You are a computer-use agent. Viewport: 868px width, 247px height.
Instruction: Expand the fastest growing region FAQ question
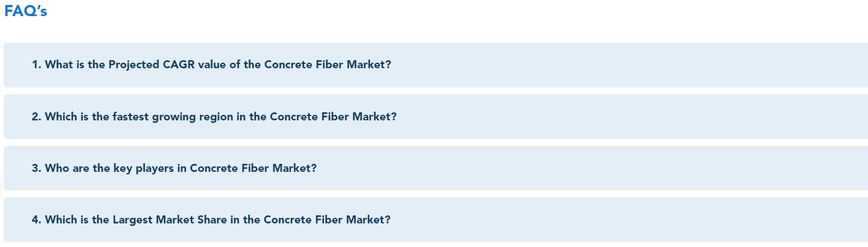click(436, 117)
